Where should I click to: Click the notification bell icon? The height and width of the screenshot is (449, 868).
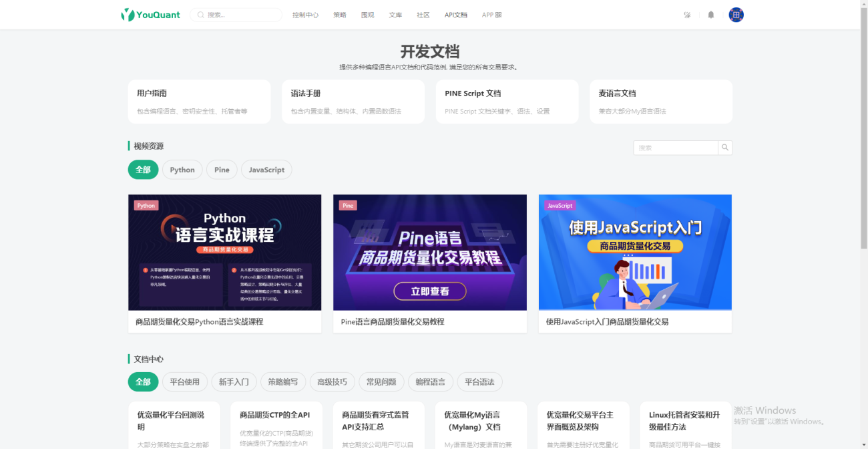point(711,15)
